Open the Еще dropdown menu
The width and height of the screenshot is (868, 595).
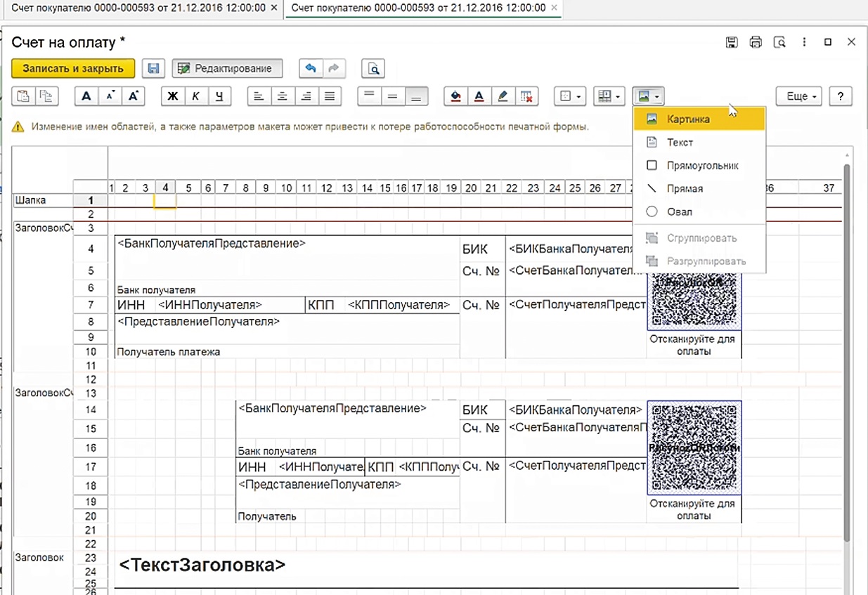[801, 96]
